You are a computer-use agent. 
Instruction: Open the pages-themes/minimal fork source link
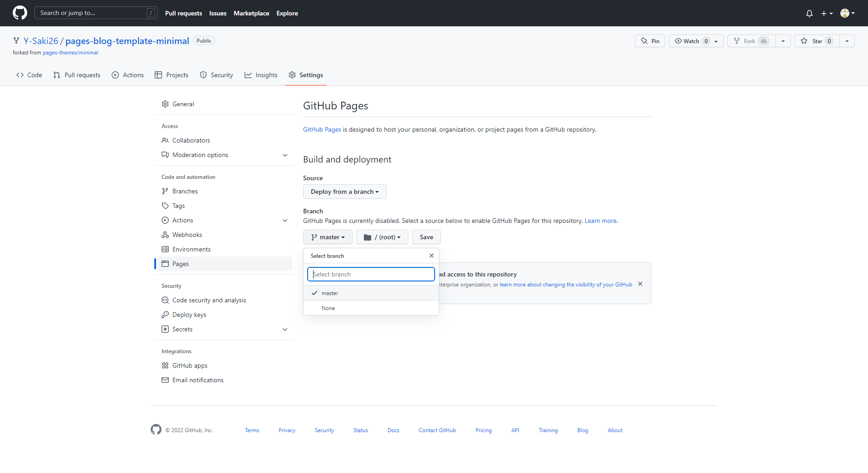[70, 53]
